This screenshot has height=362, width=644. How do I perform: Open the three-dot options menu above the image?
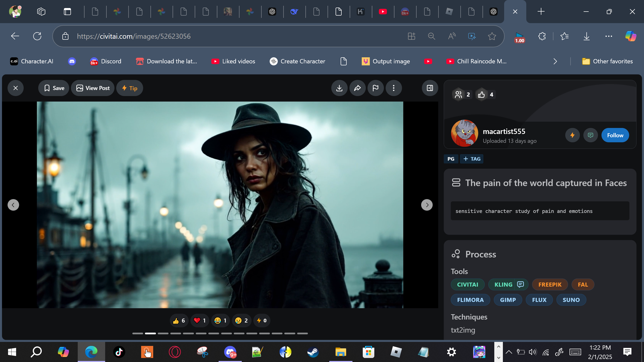point(394,88)
